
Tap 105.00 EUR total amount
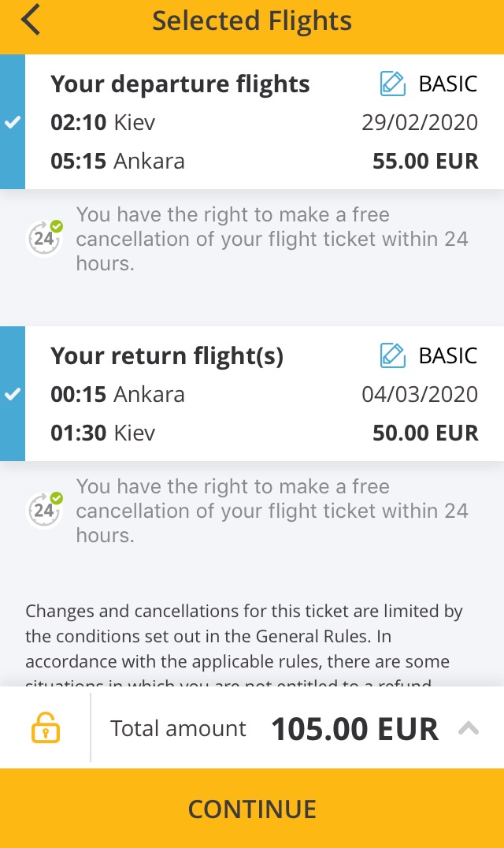354,729
